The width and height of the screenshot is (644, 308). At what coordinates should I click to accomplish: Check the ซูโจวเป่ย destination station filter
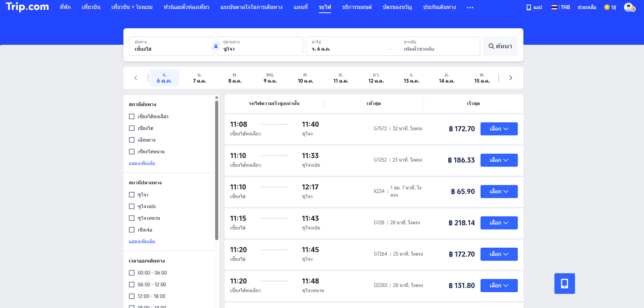[132, 207]
